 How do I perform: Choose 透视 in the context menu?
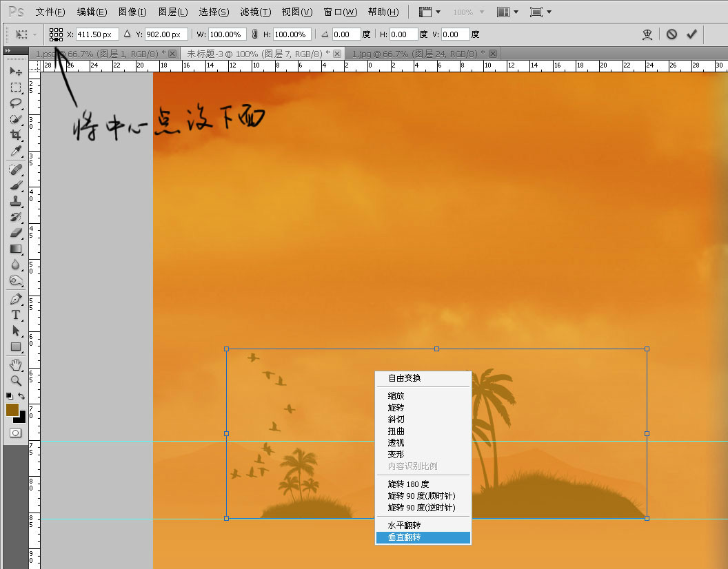coord(423,443)
